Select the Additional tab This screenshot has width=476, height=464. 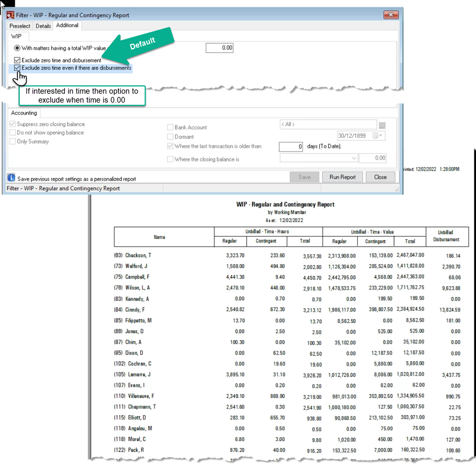tap(67, 25)
